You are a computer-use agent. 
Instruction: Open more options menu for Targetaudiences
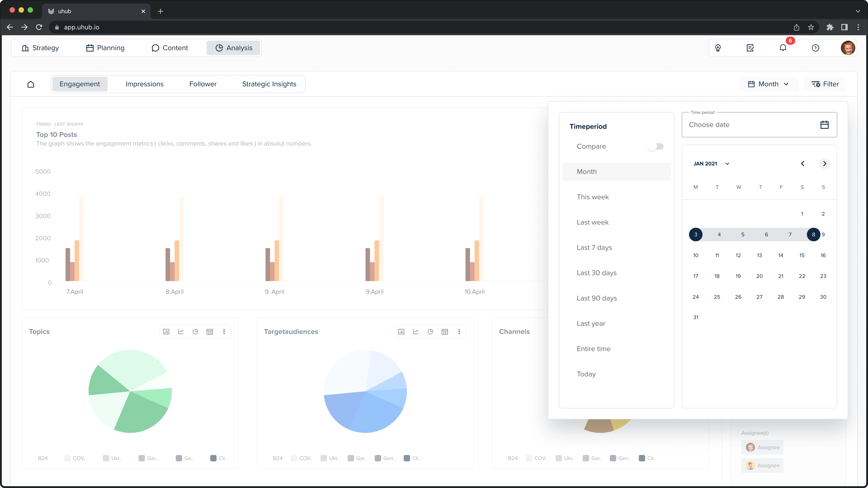pyautogui.click(x=459, y=332)
